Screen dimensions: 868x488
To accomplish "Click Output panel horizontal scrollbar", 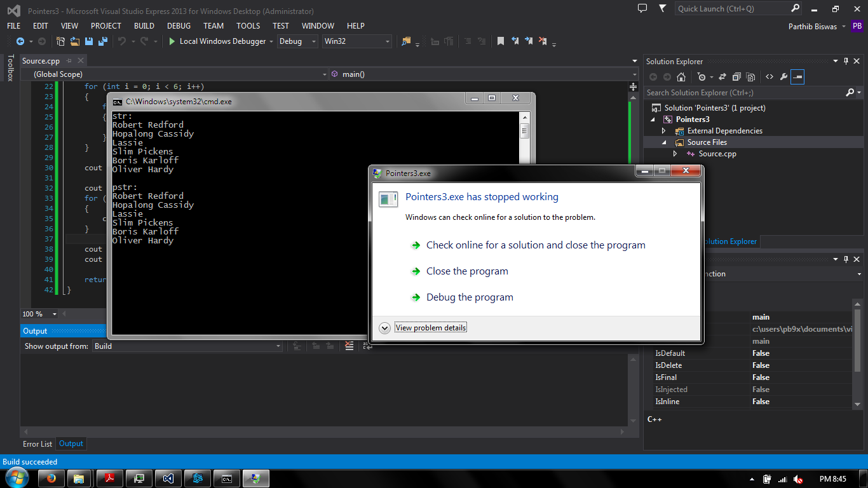I will 324,431.
